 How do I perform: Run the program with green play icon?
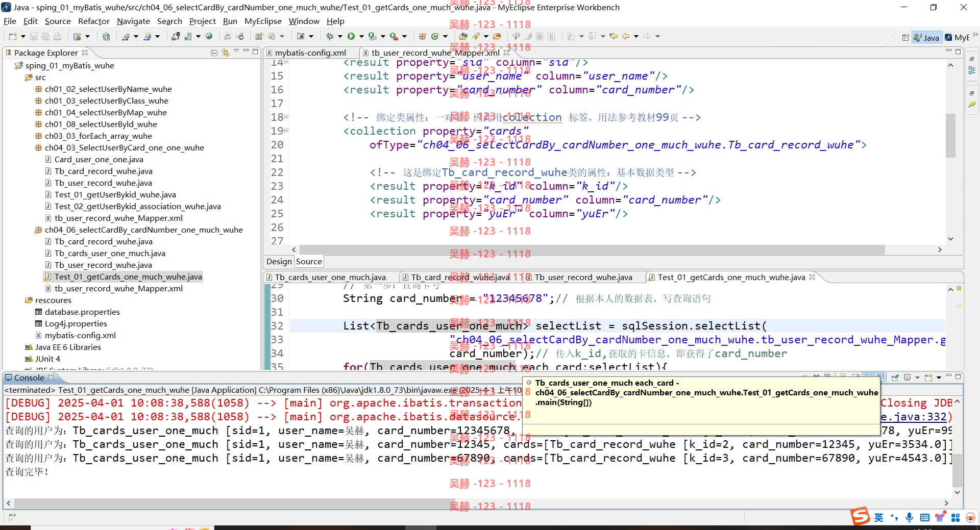pos(351,37)
